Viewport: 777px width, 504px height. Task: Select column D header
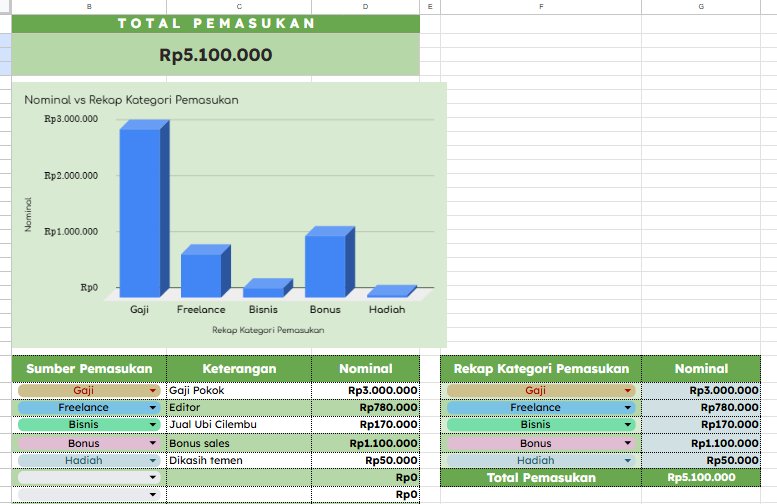(x=366, y=6)
